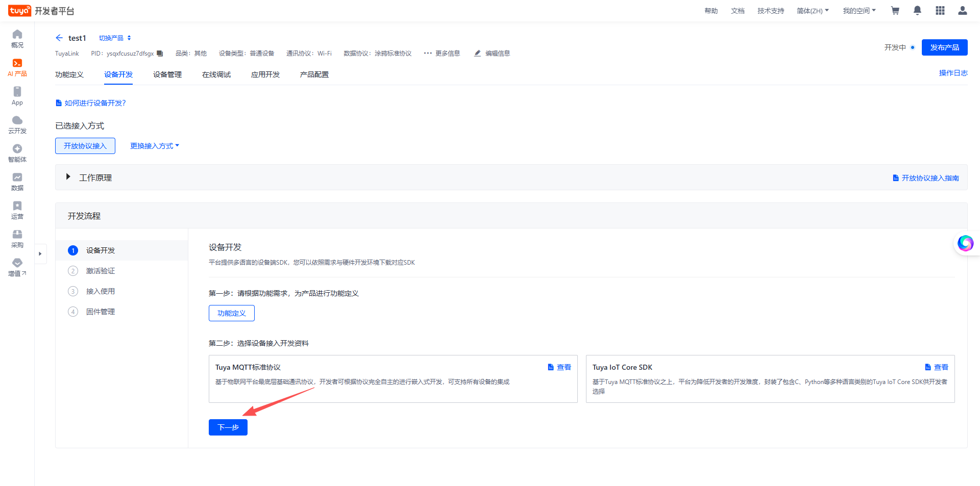
Task: Click document icon beside 如何进行设备开发
Action: (59, 103)
